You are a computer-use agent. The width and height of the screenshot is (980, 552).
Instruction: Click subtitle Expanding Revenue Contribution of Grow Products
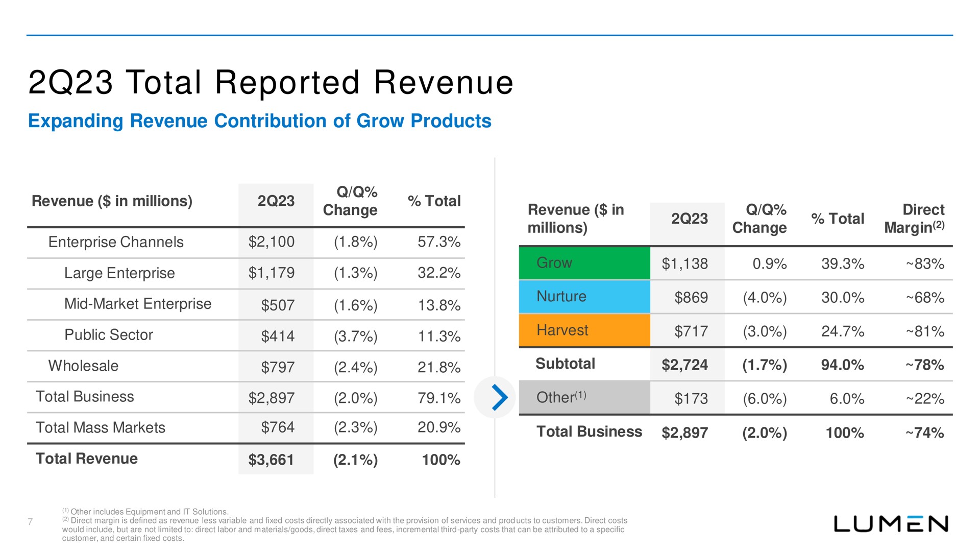click(259, 122)
